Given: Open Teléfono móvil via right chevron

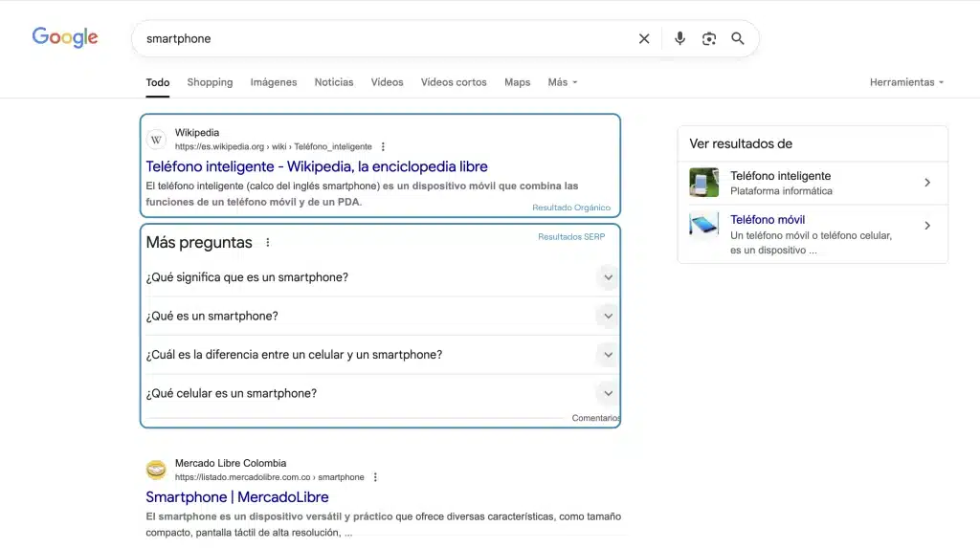Looking at the screenshot, I should tap(927, 226).
